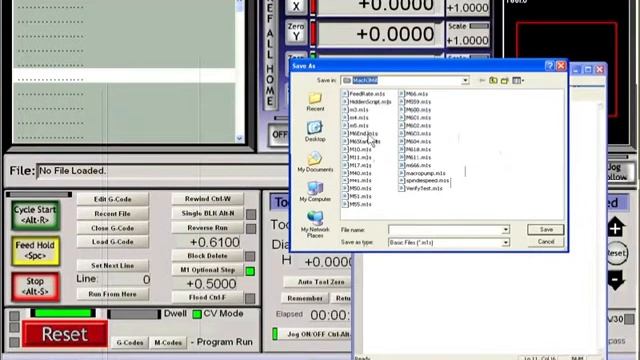This screenshot has width=640, height=360.
Task: Select M10.m1s in file list
Action: pyautogui.click(x=357, y=149)
